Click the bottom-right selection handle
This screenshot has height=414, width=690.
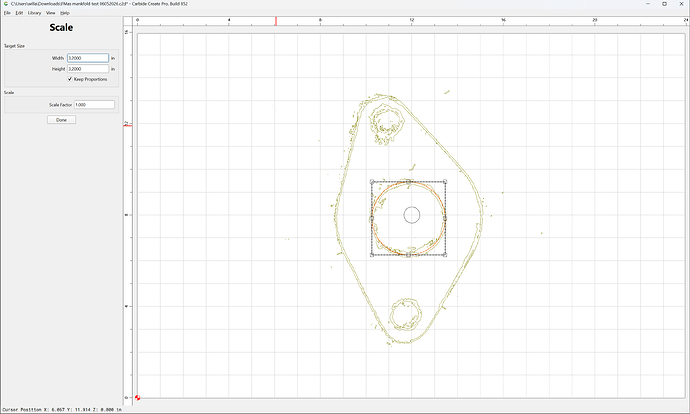(445, 255)
